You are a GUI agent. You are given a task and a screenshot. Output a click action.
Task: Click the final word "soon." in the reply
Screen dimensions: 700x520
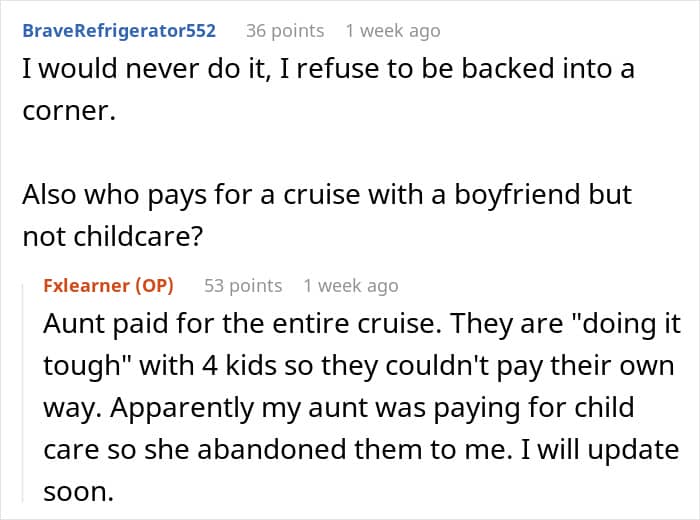pos(79,492)
